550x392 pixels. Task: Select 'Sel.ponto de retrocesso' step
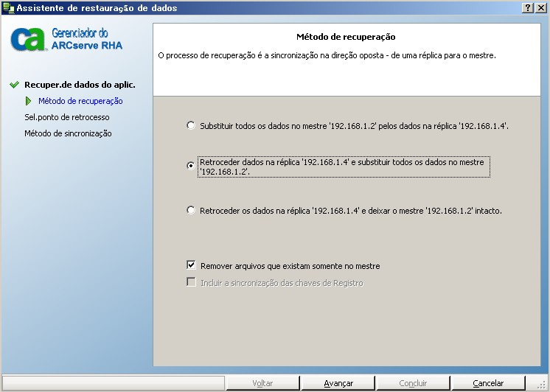(x=67, y=117)
